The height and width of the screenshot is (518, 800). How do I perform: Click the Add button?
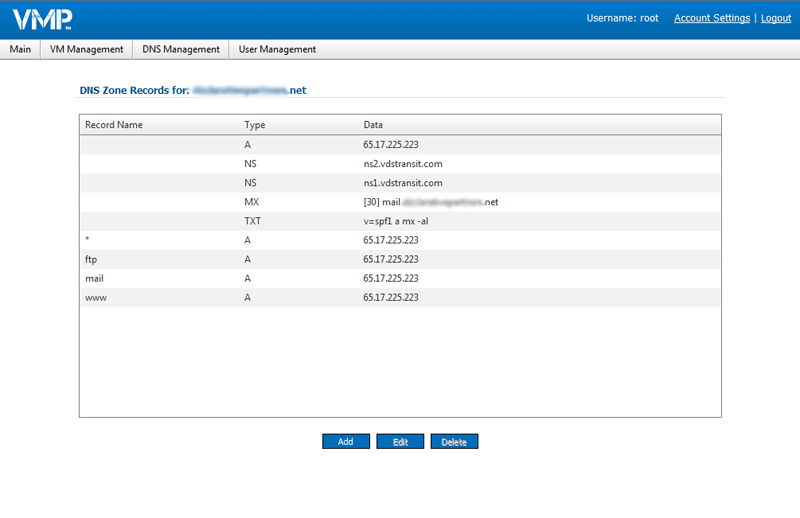pos(346,441)
